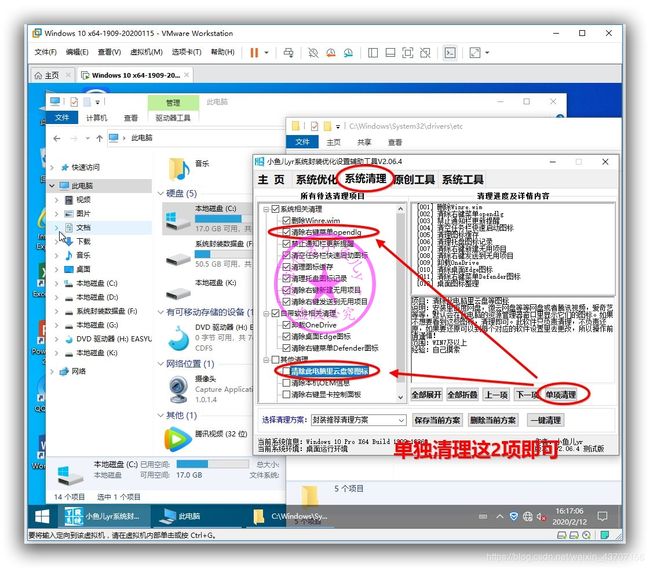
Task: Collapse the 系统相关清理 tree group
Action: point(266,209)
